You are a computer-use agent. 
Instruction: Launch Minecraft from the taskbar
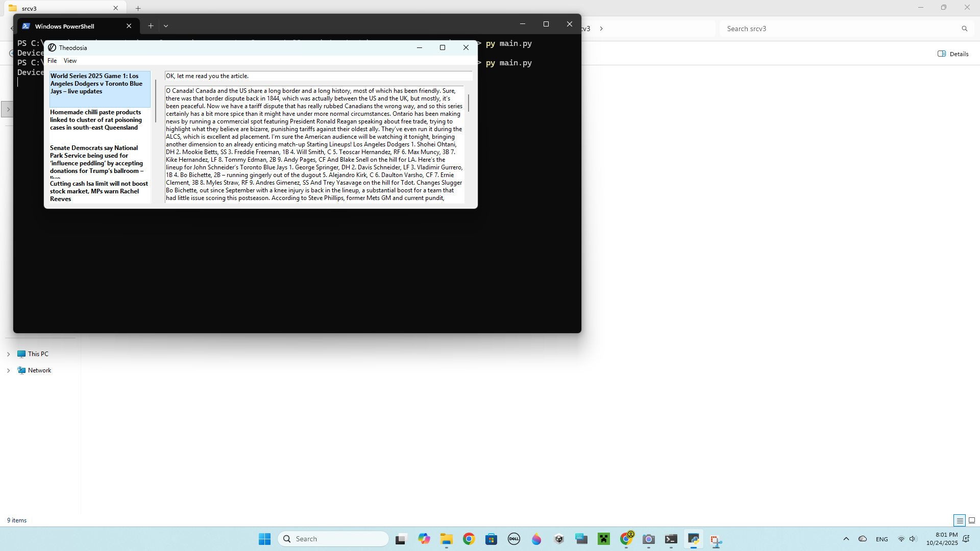604,538
